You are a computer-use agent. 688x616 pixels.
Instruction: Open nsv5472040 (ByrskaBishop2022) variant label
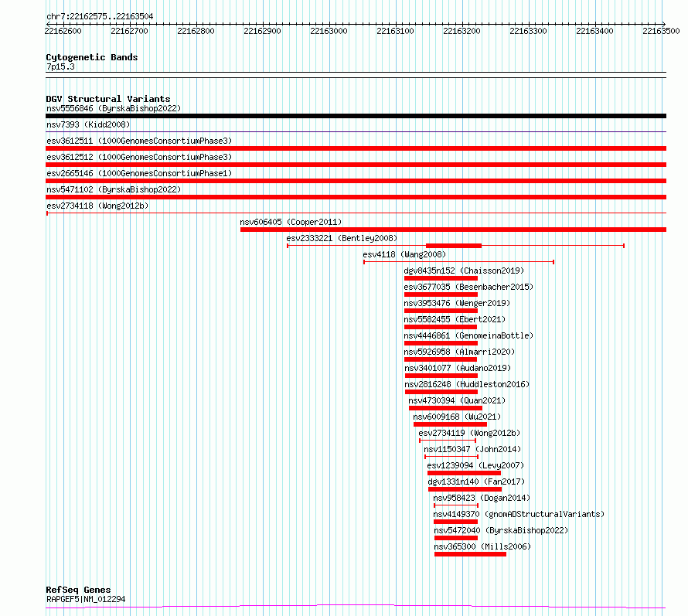(501, 530)
